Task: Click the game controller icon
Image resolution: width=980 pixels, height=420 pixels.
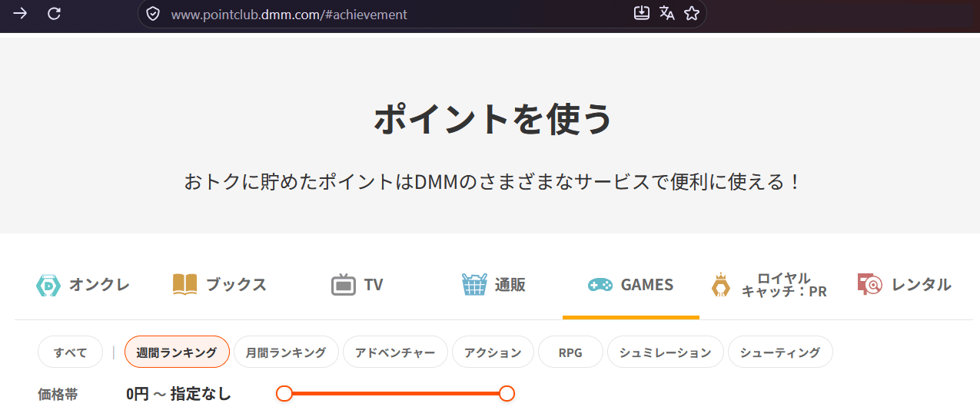Action: 600,285
